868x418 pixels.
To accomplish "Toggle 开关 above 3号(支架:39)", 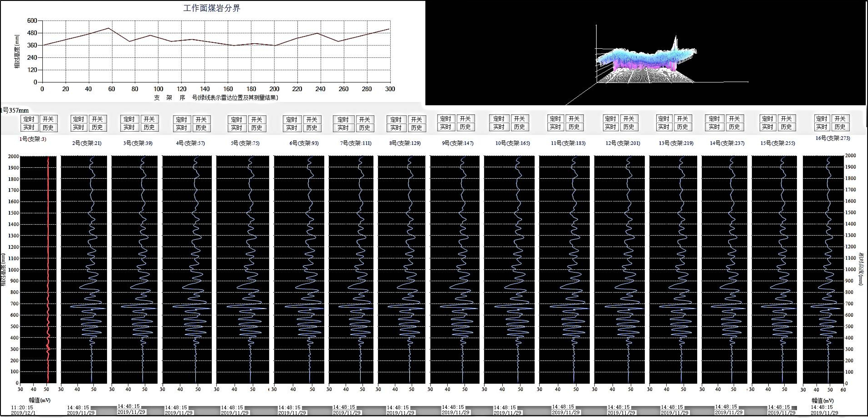I will tap(149, 119).
